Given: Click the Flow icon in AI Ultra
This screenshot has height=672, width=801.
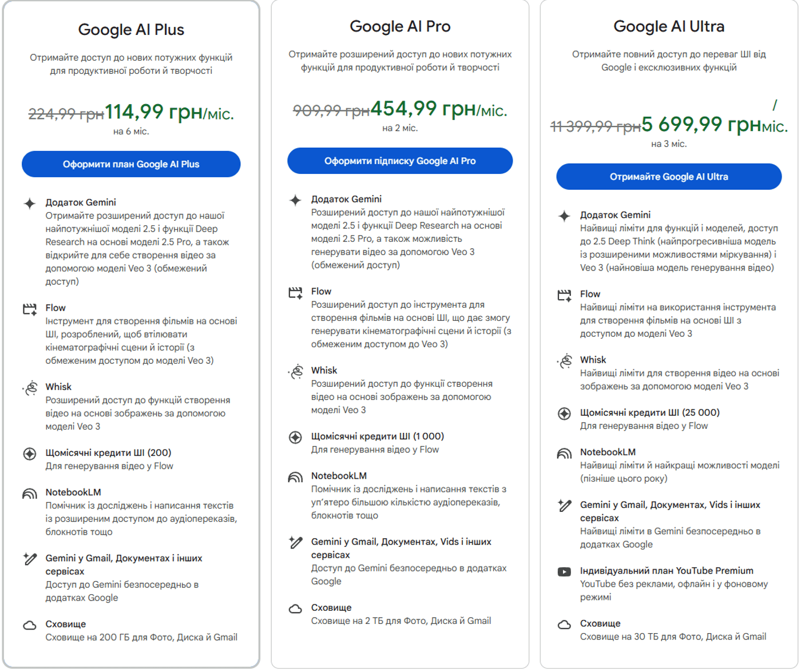Looking at the screenshot, I should click(565, 295).
